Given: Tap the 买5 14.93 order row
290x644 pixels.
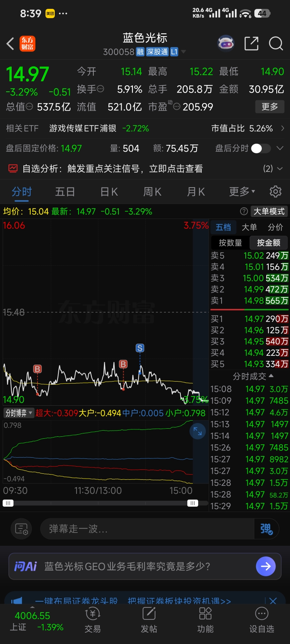Looking at the screenshot, I should tap(249, 364).
